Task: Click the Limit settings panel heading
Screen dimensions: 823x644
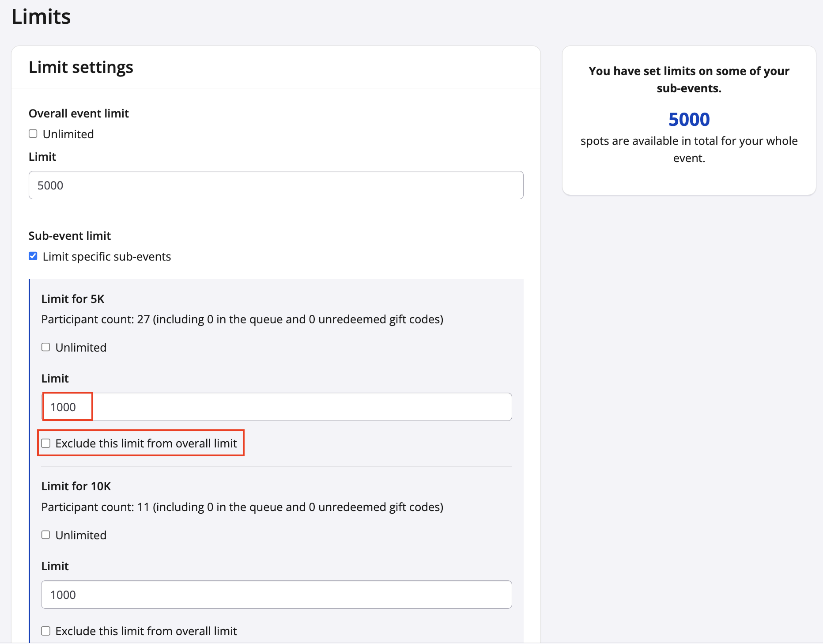Action: pyautogui.click(x=81, y=67)
